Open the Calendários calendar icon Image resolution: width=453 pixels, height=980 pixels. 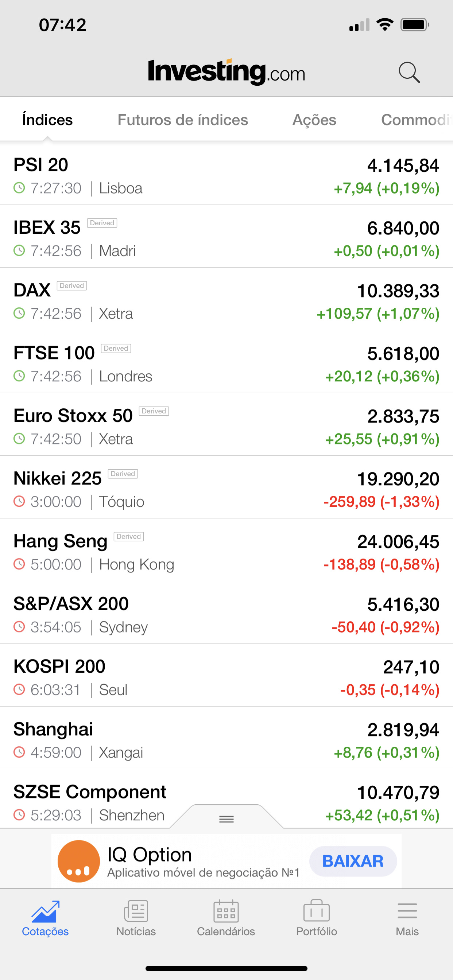click(226, 911)
